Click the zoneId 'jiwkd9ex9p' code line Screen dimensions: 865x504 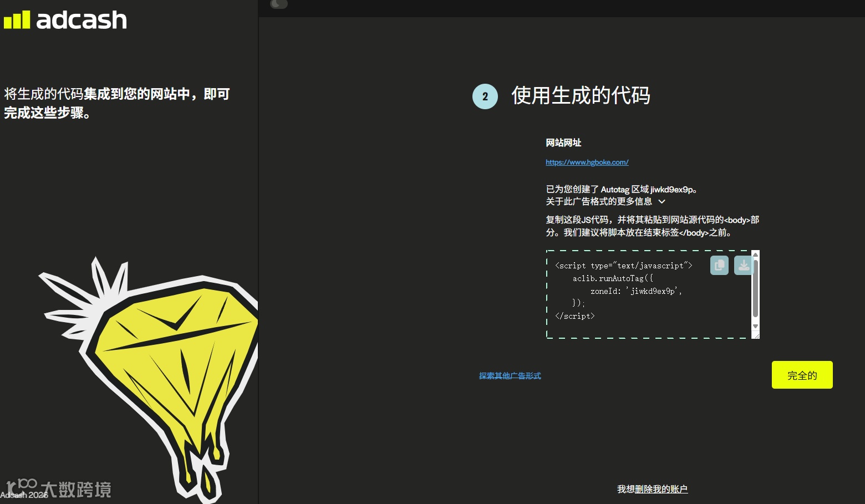(x=636, y=291)
